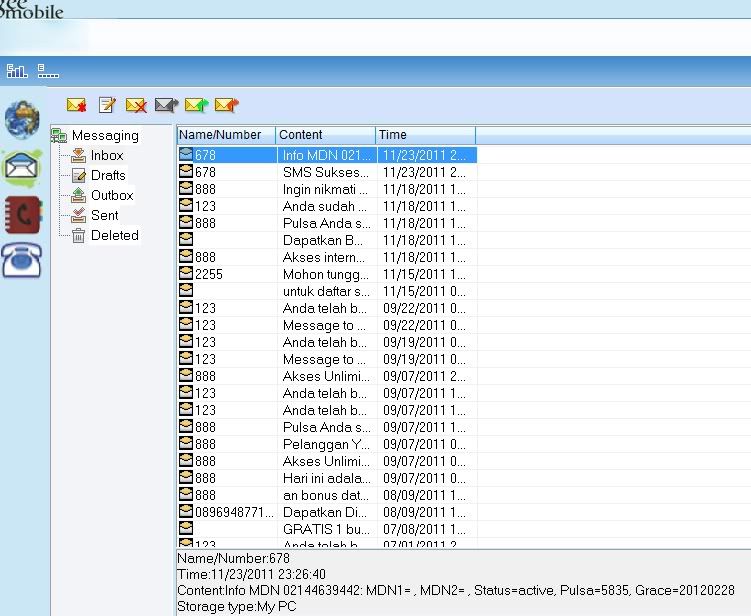Open the Drafts folder

point(108,176)
